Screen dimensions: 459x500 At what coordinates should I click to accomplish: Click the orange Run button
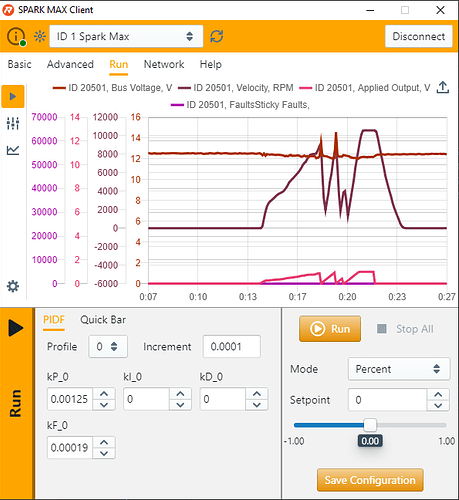pos(330,329)
